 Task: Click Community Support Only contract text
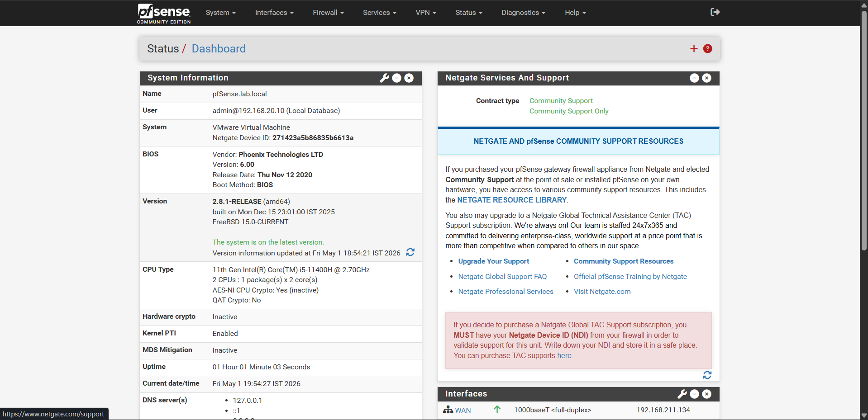pos(569,111)
